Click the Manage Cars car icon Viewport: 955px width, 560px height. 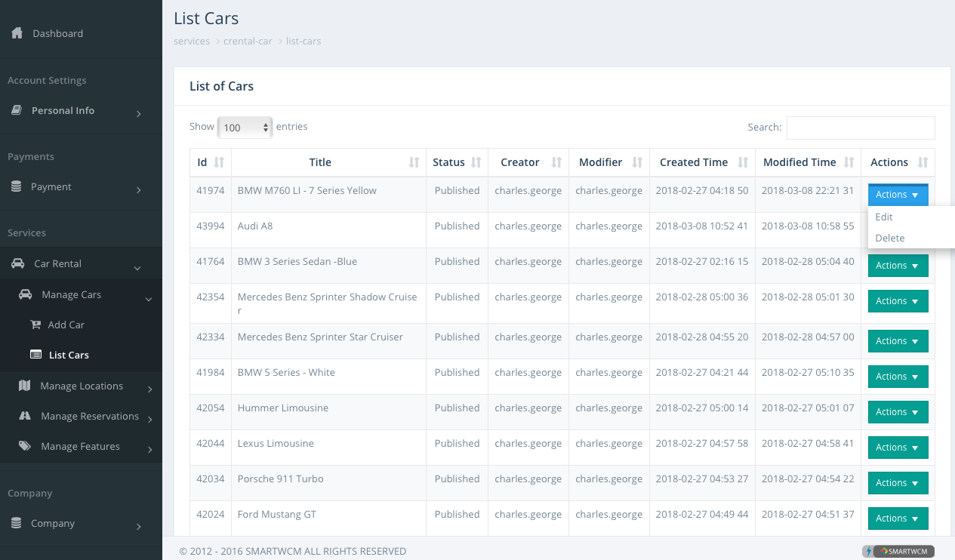pos(26,294)
